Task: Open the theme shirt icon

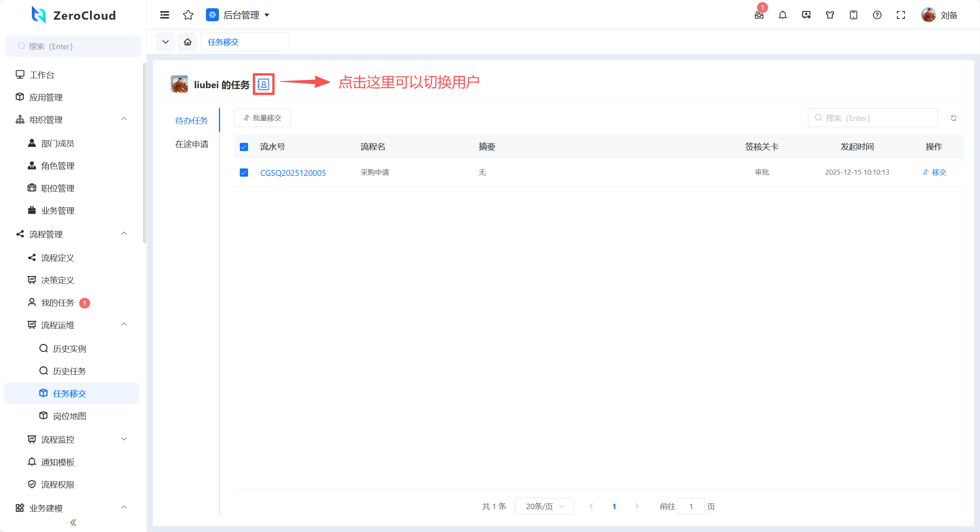Action: pyautogui.click(x=830, y=15)
